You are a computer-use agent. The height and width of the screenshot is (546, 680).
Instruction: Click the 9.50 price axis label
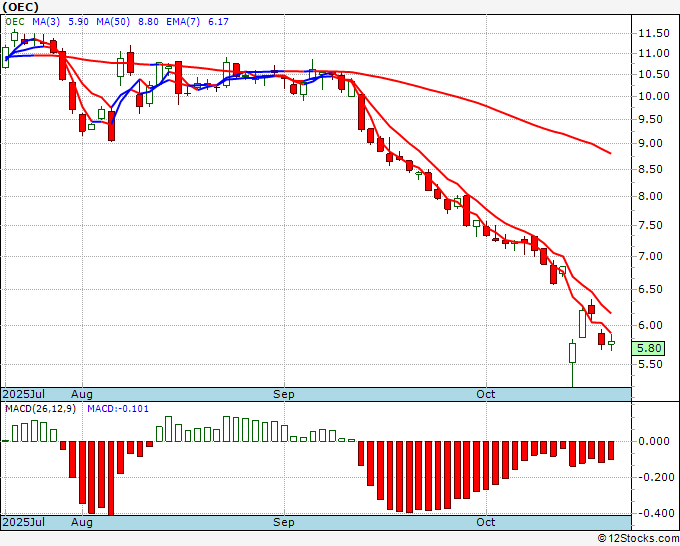650,120
